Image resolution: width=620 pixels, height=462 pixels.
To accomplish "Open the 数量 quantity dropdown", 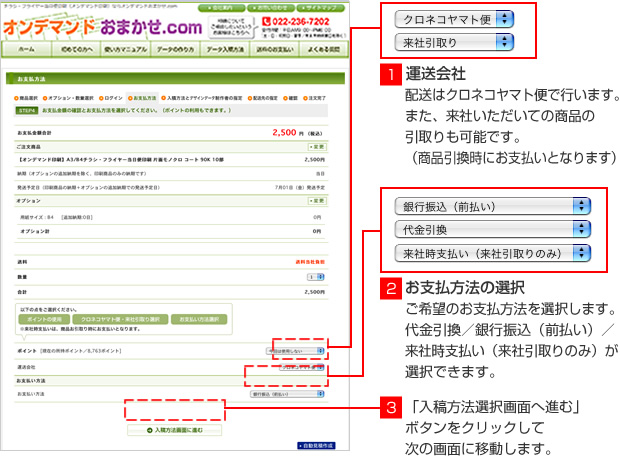I will pyautogui.click(x=316, y=277).
